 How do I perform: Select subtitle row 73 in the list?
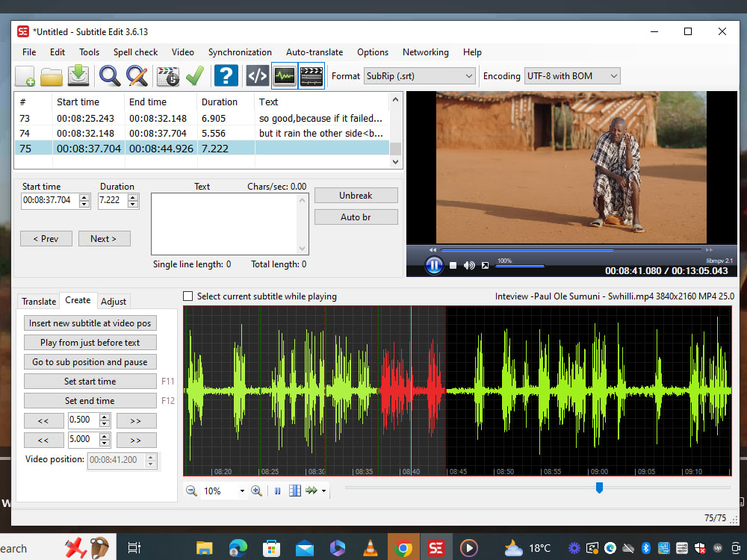pos(202,118)
